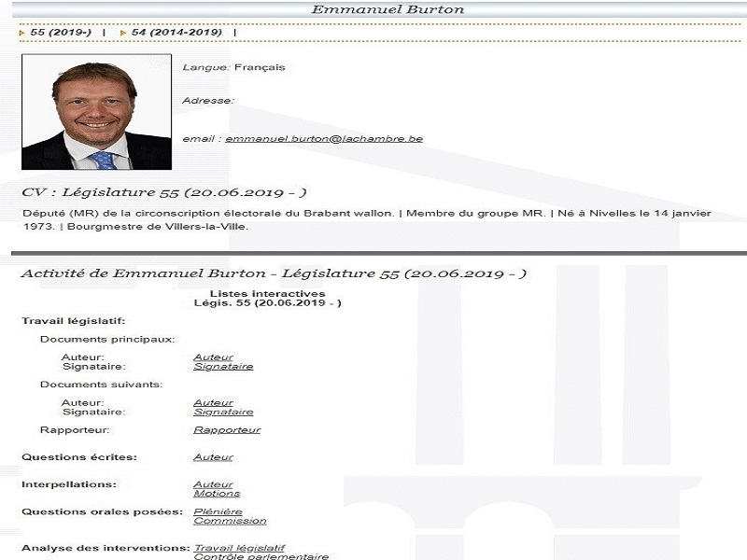Open Commission oral questions link
The width and height of the screenshot is (747, 560).
click(230, 521)
